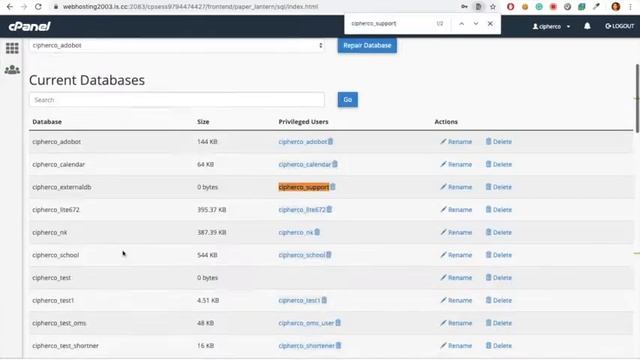
Task: Revoke cipherco_oms_user trash icon
Action: pos(338,322)
